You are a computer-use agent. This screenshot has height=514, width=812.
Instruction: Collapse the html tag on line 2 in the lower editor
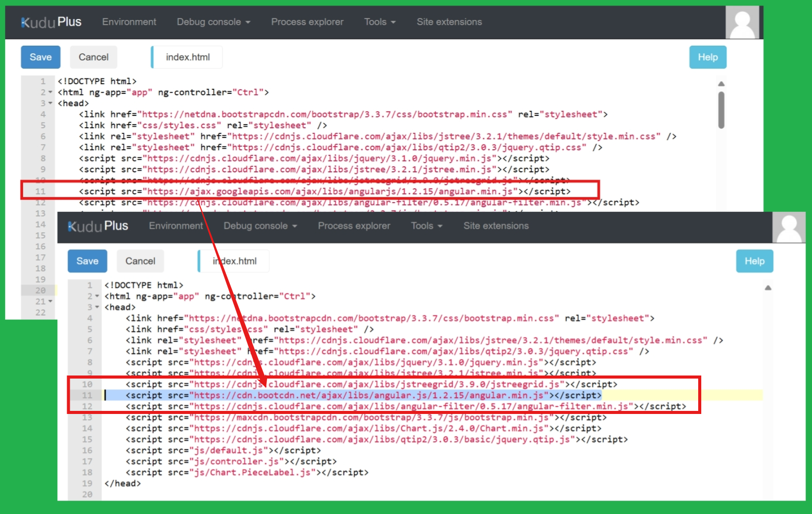click(97, 296)
